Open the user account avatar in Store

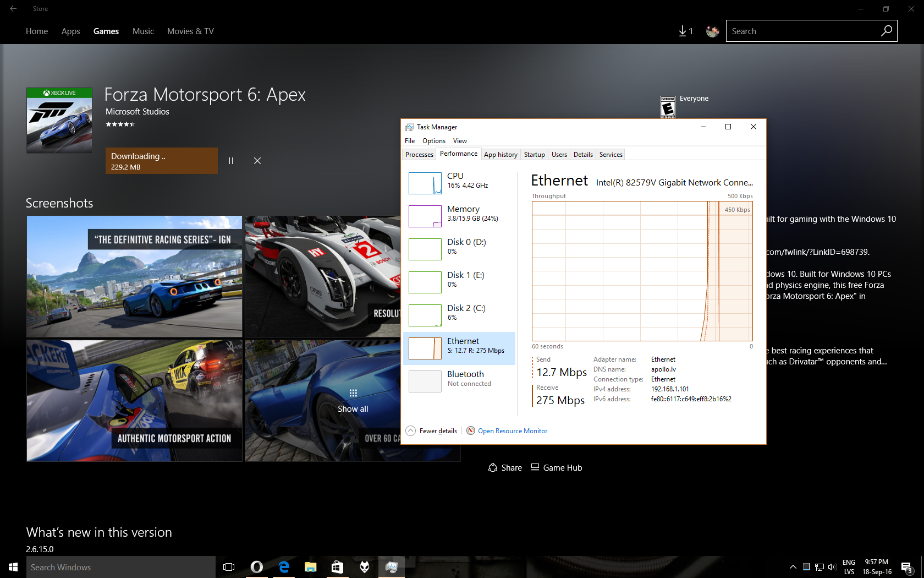tap(712, 31)
